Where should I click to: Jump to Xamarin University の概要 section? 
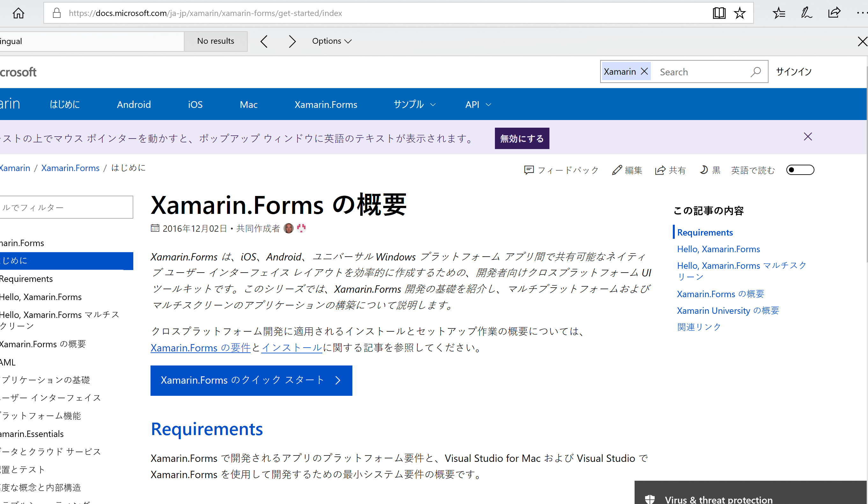click(x=728, y=311)
